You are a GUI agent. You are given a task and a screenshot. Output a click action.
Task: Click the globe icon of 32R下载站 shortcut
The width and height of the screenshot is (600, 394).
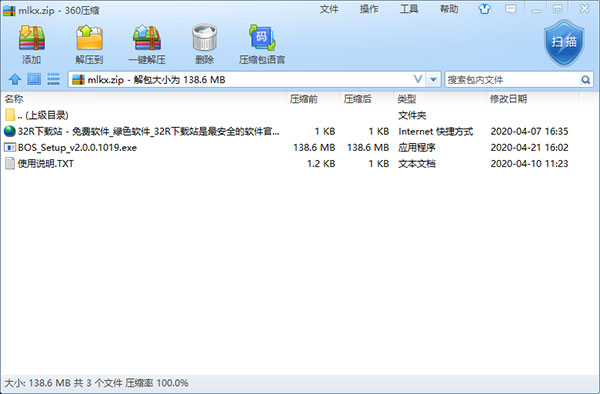pyautogui.click(x=10, y=131)
